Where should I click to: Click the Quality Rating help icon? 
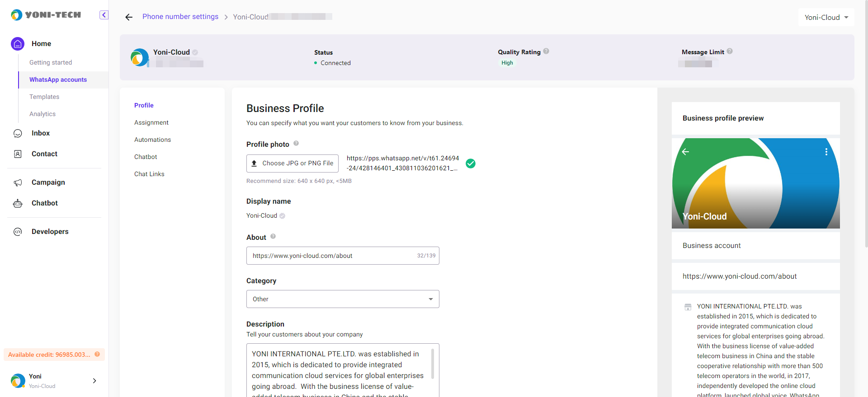(546, 51)
